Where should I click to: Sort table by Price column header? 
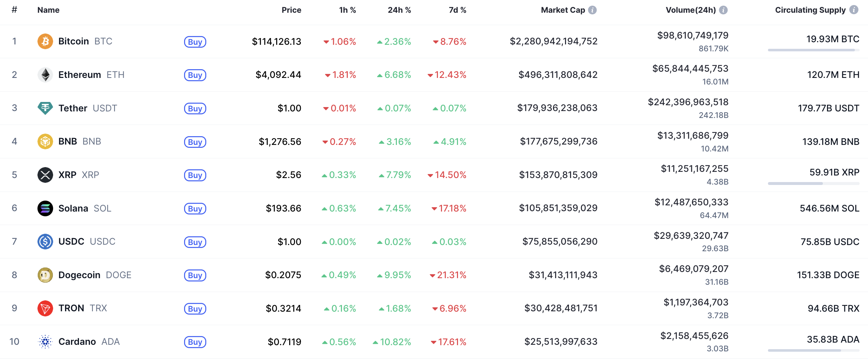tap(291, 10)
